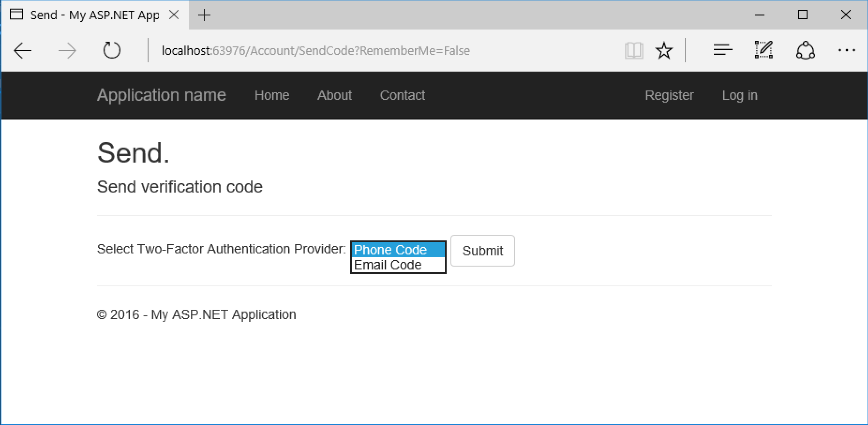Open the Log in link

point(740,95)
